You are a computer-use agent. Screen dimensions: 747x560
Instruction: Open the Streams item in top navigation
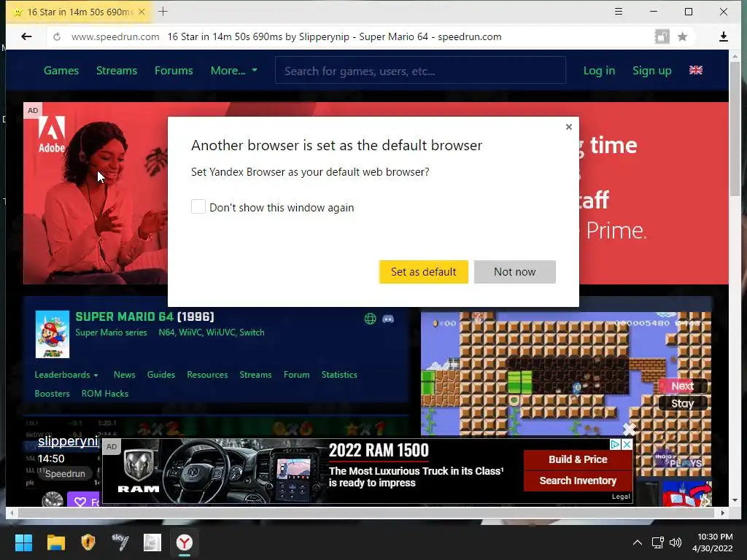tap(117, 71)
